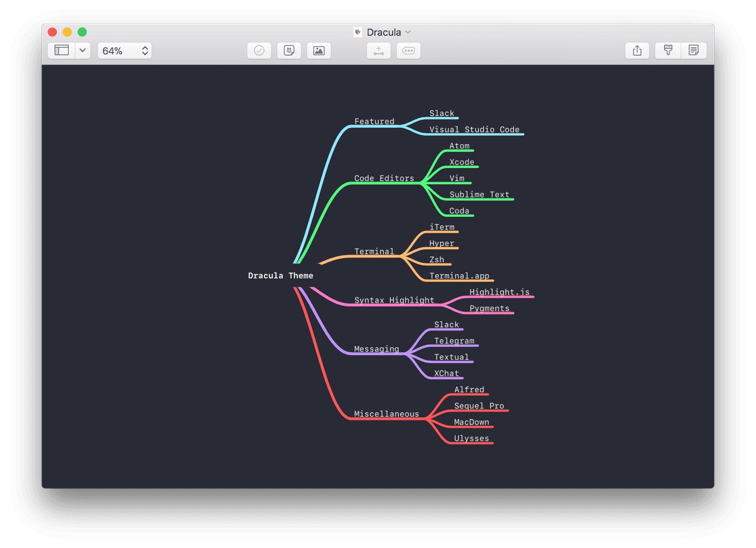Click the zoom percentage stepper arrows
The image size is (756, 548).
(x=144, y=50)
